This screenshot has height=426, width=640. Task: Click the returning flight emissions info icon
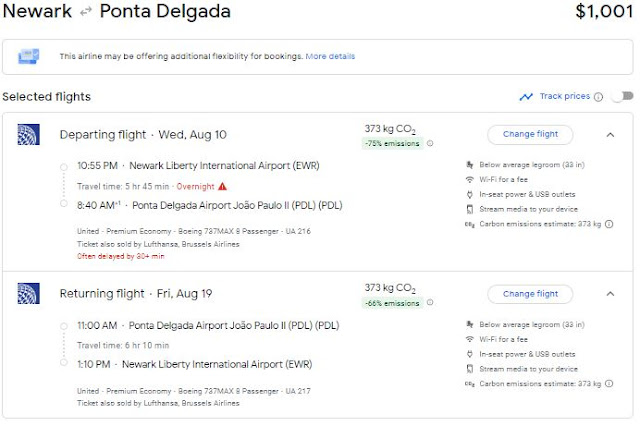click(x=430, y=303)
